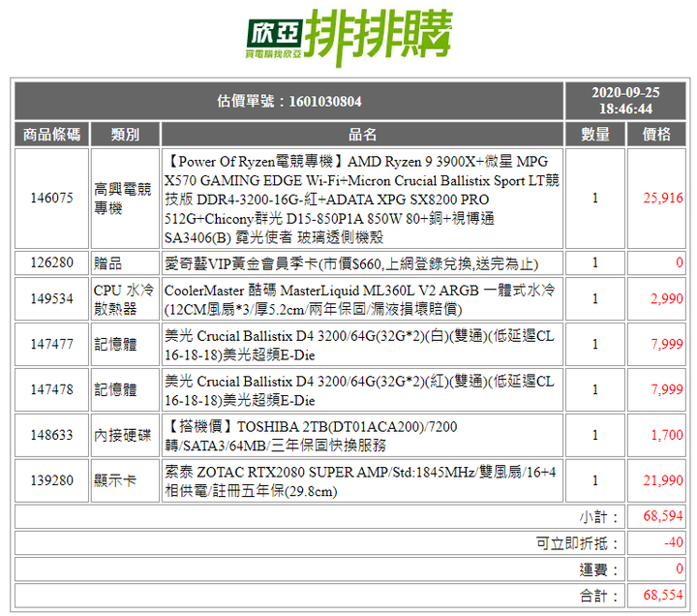
Task: Click the quantity 1 in row 146075
Action: pyautogui.click(x=595, y=199)
